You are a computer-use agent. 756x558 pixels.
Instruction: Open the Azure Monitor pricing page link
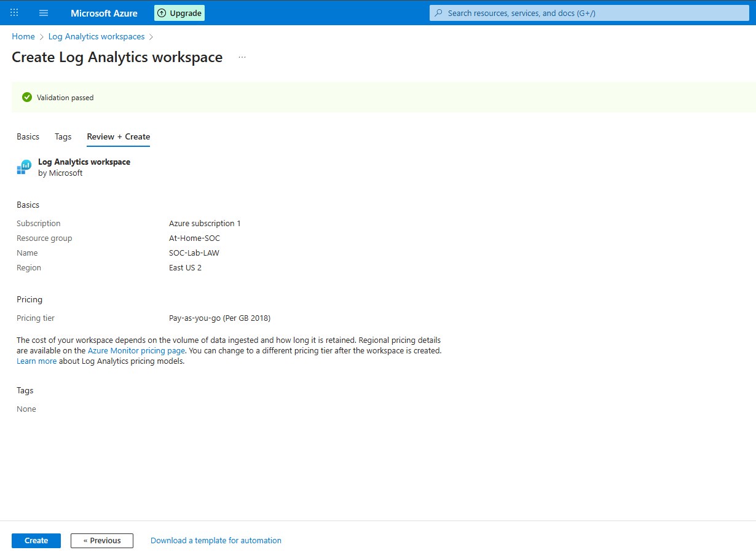[136, 350]
